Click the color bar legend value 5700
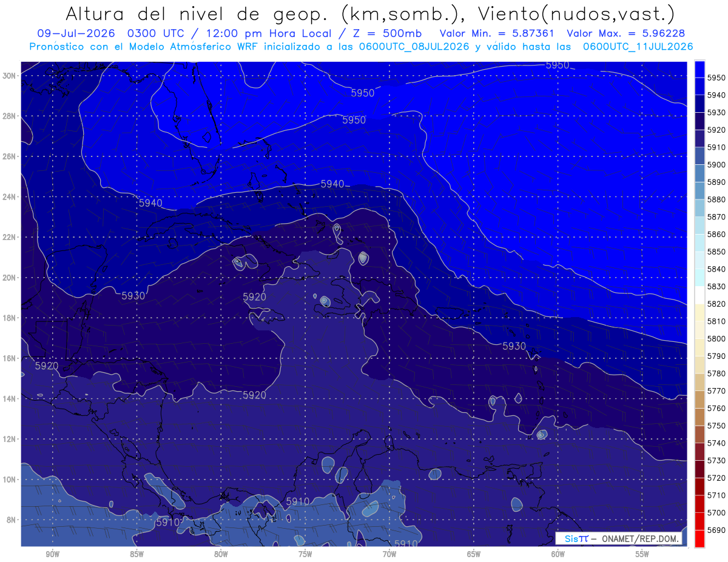 click(x=716, y=512)
